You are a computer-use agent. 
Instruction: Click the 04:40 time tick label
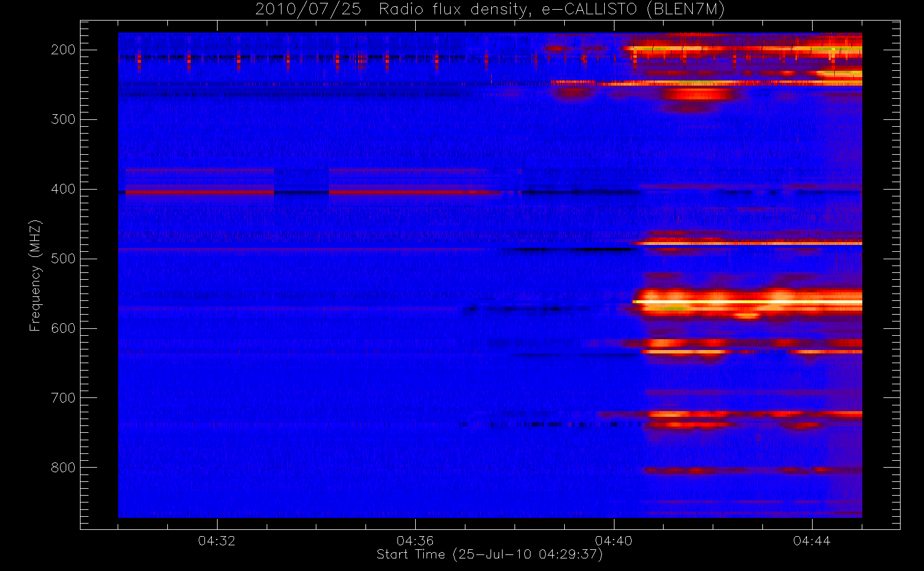(613, 541)
